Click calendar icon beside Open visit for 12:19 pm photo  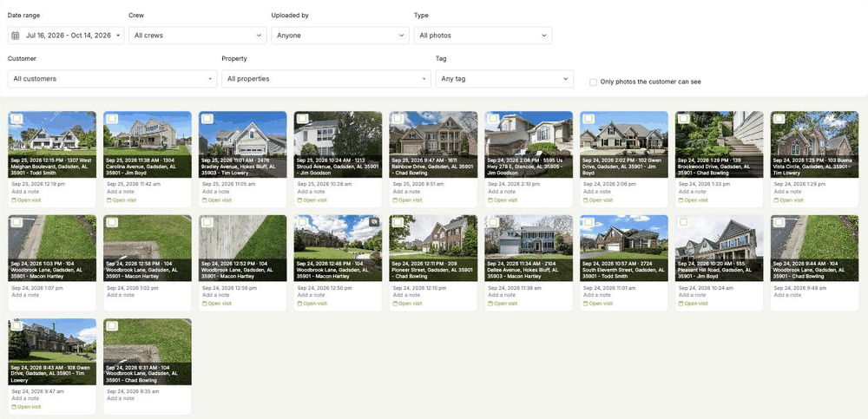(14, 200)
